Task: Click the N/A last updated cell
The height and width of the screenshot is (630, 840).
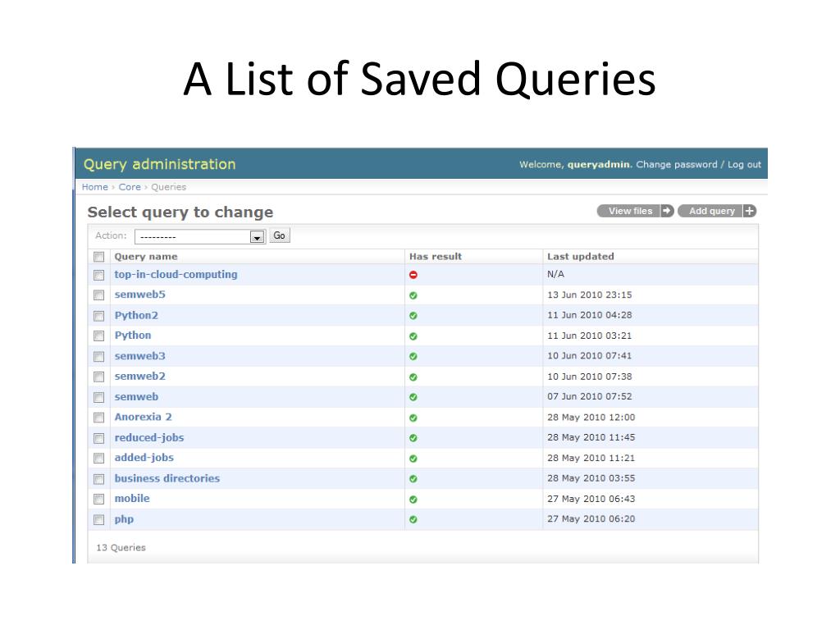Action: click(x=555, y=274)
